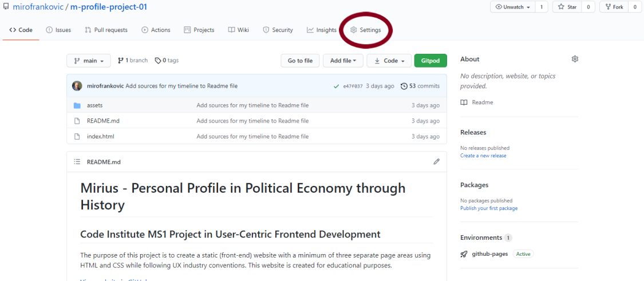Image resolution: width=644 pixels, height=281 pixels.
Task: Edit README.md with pencil icon
Action: pos(437,162)
